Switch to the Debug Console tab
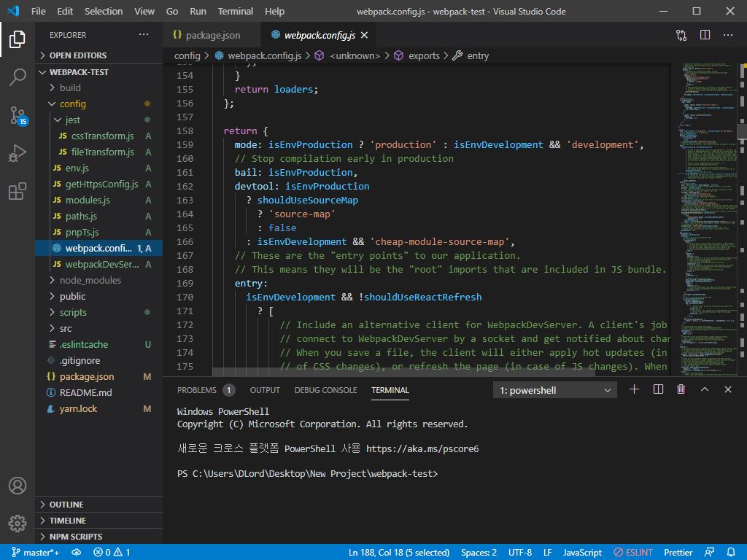 325,390
